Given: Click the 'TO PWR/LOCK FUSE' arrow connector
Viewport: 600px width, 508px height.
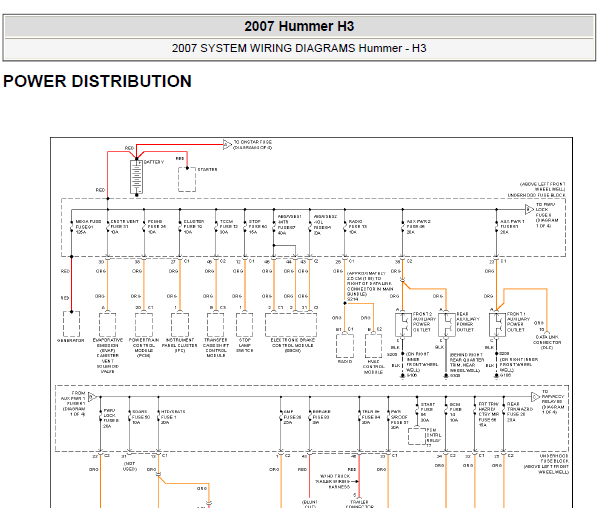Looking at the screenshot, I should click(x=530, y=209).
